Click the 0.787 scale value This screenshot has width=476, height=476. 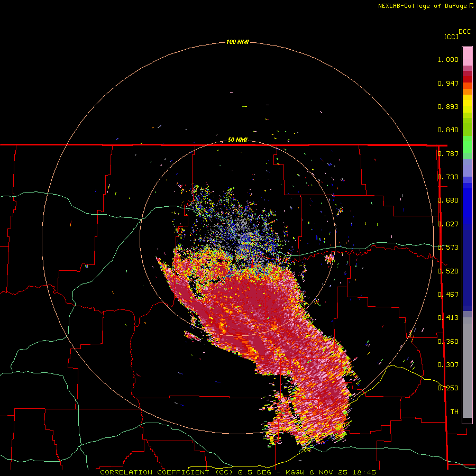click(x=448, y=153)
